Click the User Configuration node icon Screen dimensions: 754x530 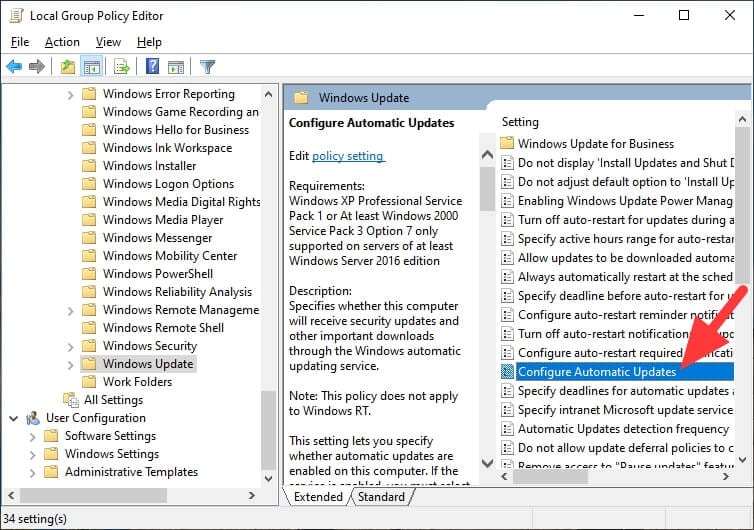pos(33,418)
